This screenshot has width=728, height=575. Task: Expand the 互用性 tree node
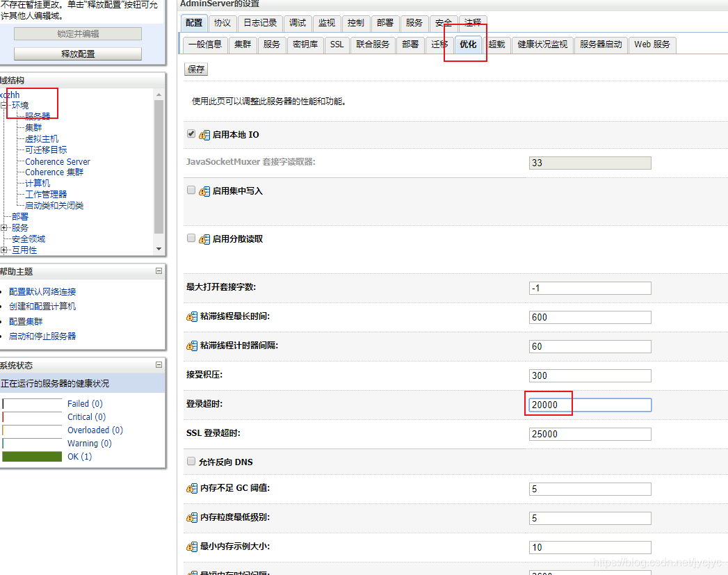point(5,249)
